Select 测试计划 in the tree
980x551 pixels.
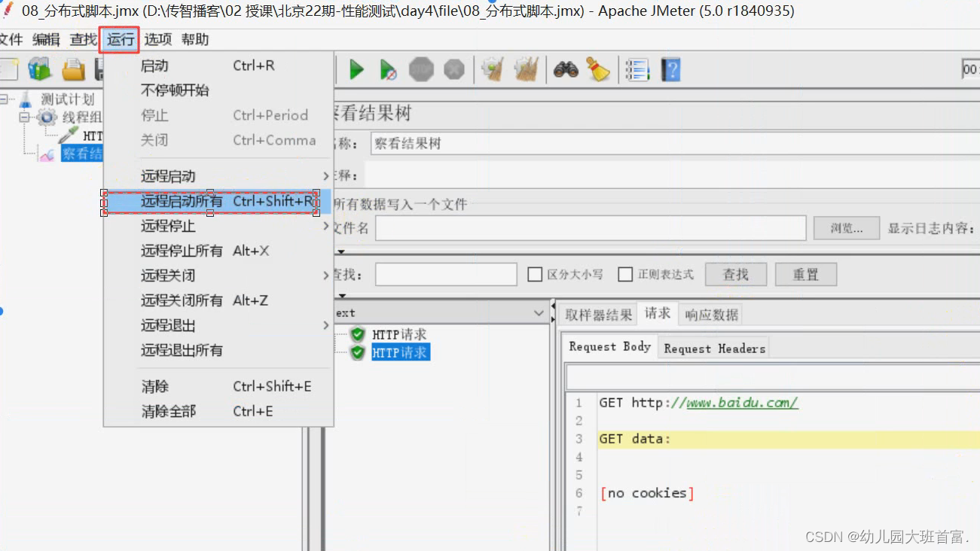pyautogui.click(x=68, y=99)
